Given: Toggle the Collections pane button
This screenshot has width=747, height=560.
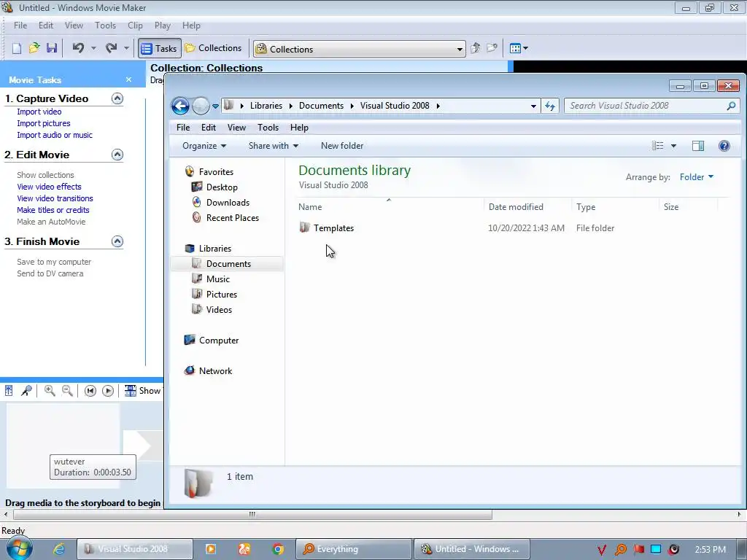Looking at the screenshot, I should tap(214, 48).
